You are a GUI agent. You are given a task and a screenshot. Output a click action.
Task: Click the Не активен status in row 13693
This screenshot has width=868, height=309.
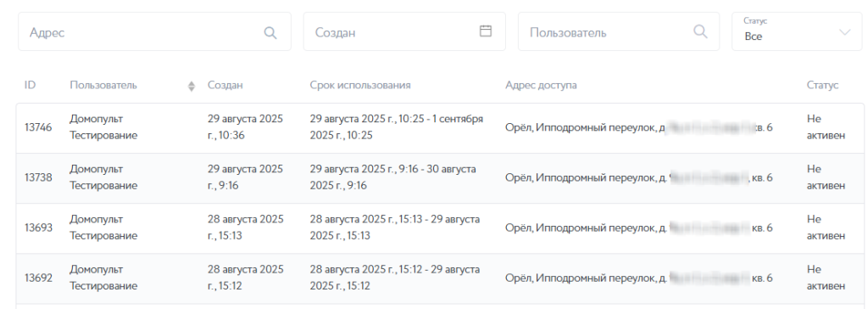point(826,228)
